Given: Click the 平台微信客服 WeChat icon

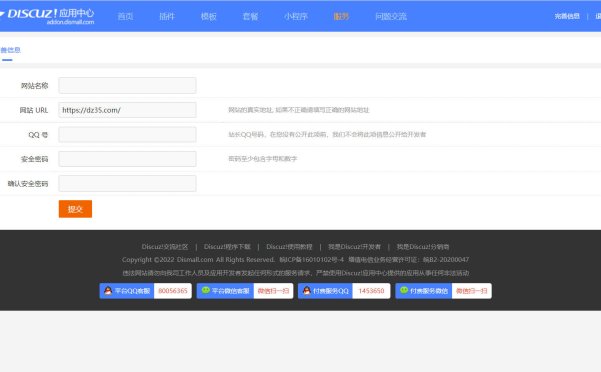Looking at the screenshot, I should point(206,290).
